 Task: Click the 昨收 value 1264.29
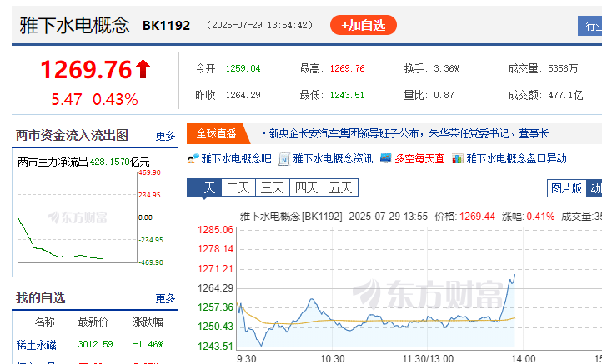tap(243, 95)
